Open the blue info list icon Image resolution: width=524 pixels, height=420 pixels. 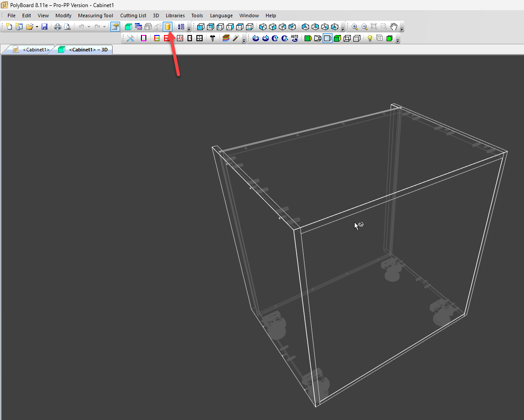click(x=181, y=27)
